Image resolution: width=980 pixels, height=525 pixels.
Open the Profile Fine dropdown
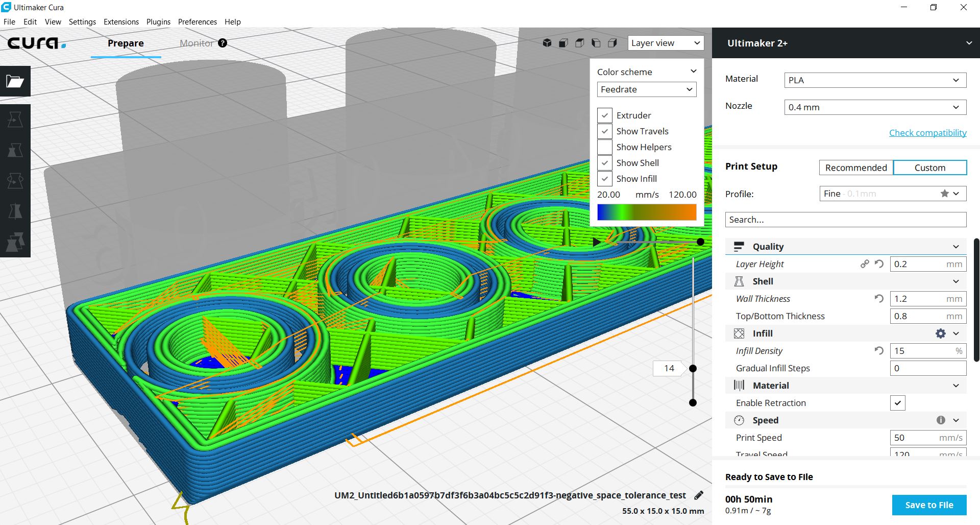pos(893,194)
